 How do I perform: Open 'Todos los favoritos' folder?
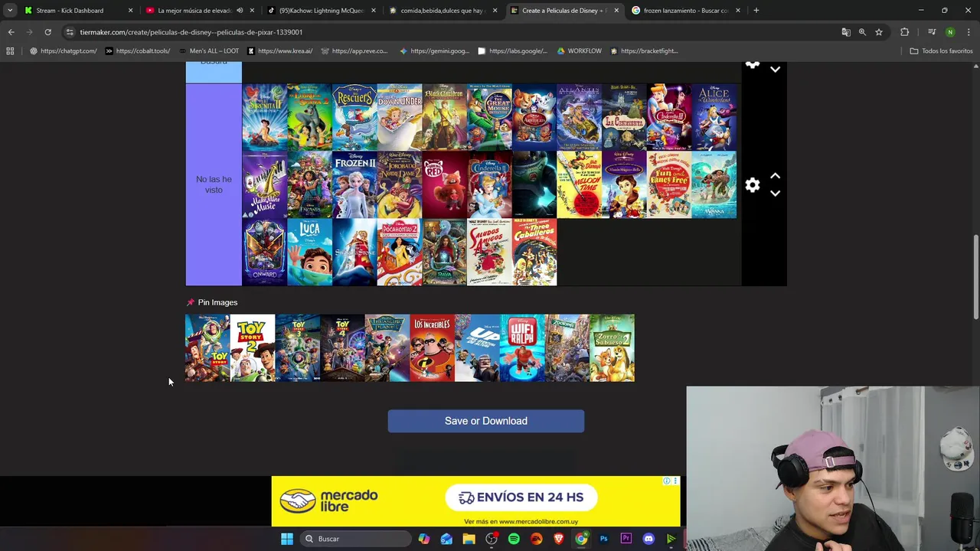(x=941, y=51)
